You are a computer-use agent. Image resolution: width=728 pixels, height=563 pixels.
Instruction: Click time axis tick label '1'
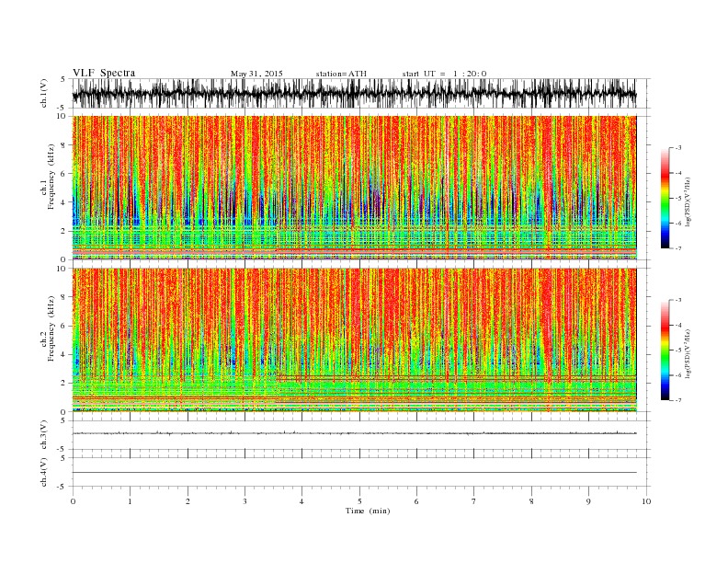coord(130,501)
